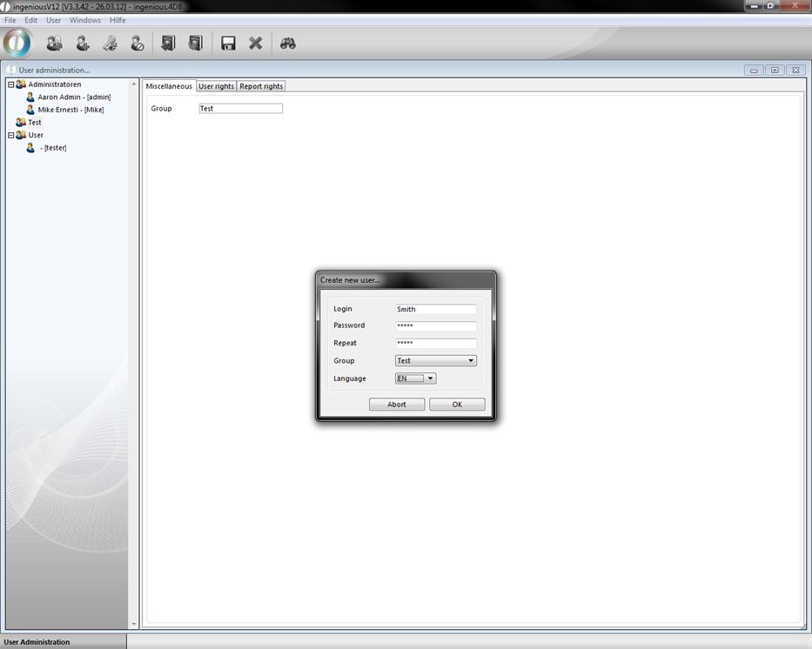Click the binoculars search icon
The image size is (812, 649).
coord(288,43)
